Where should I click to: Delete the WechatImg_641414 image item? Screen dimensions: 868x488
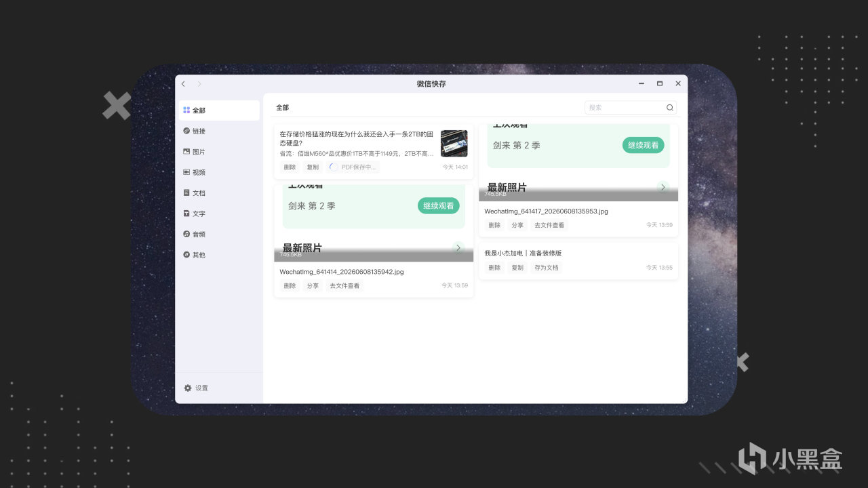pos(290,286)
